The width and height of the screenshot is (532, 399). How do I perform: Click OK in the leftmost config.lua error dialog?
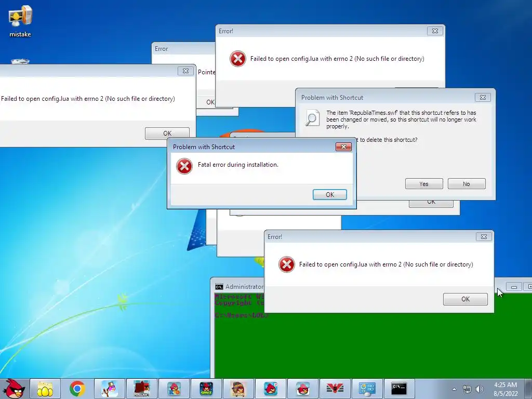click(167, 134)
